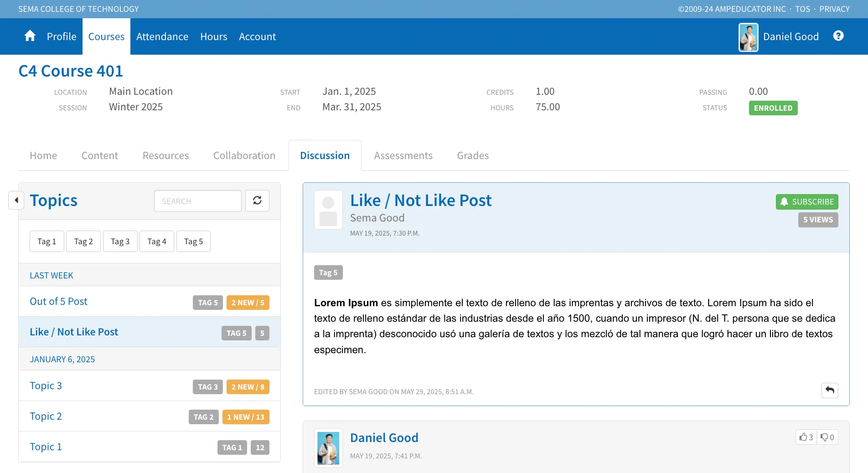The image size is (868, 473).
Task: Open Topic 1 in the list
Action: [46, 447]
